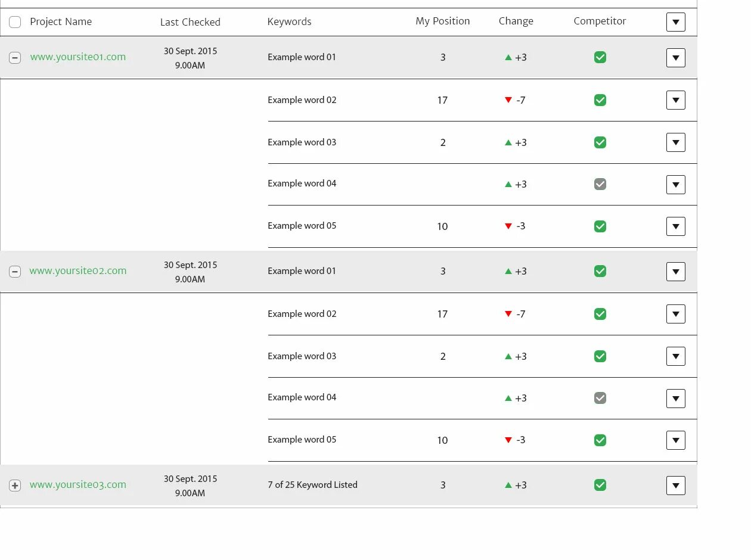The width and height of the screenshot is (751, 560).
Task: Click red down arrow for yoursite01's Example word 02
Action: (x=508, y=100)
